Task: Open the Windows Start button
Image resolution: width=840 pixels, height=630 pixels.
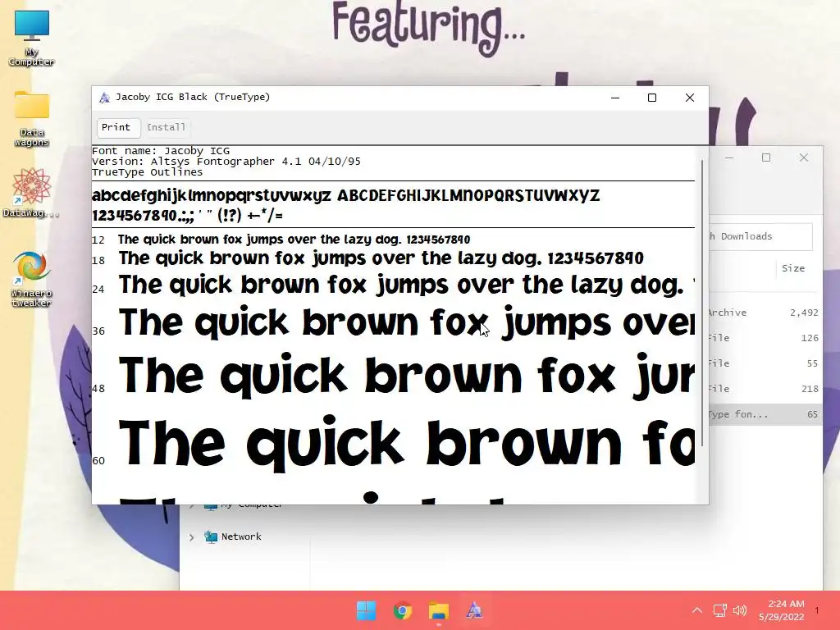Action: click(x=367, y=610)
